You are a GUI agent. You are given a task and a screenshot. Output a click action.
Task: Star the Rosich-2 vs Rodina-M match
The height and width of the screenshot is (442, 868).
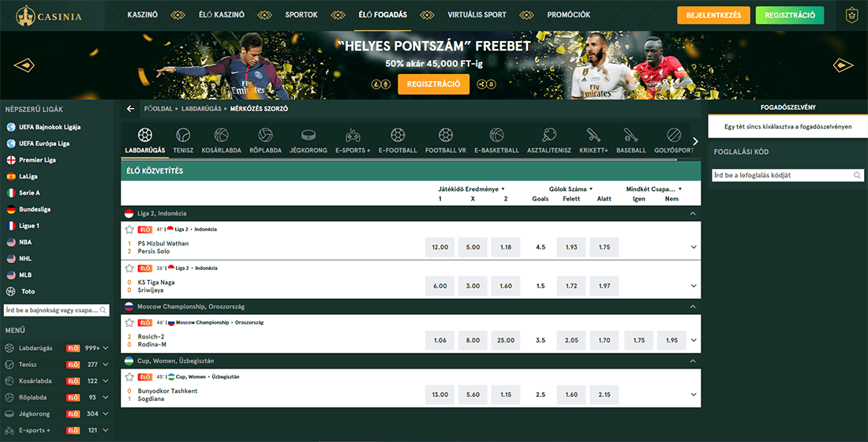[x=129, y=322]
